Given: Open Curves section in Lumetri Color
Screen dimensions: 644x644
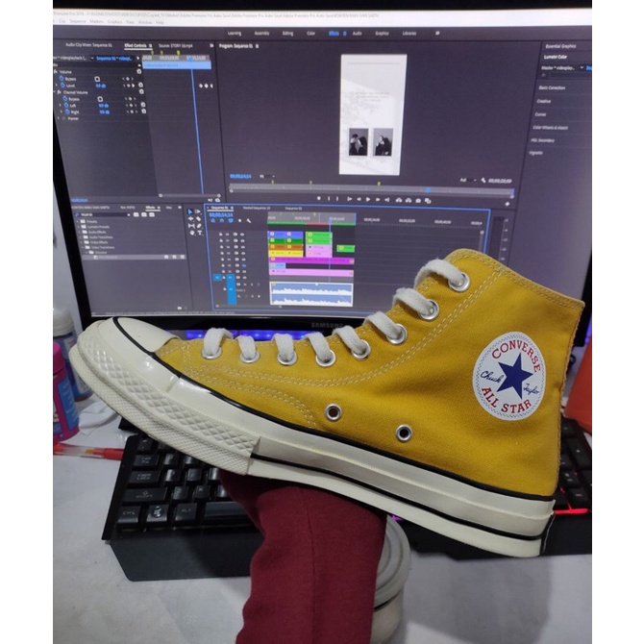Looking at the screenshot, I should [540, 114].
